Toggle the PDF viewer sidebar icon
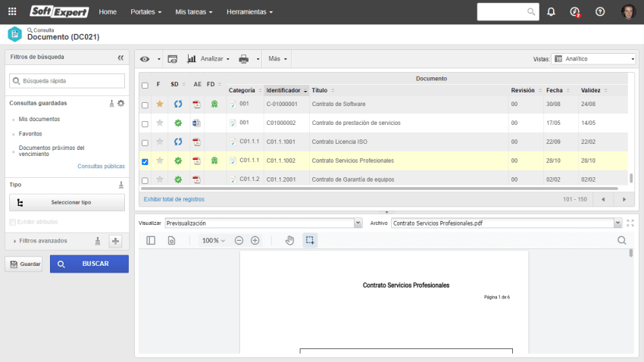The height and width of the screenshot is (362, 644). coord(151,240)
